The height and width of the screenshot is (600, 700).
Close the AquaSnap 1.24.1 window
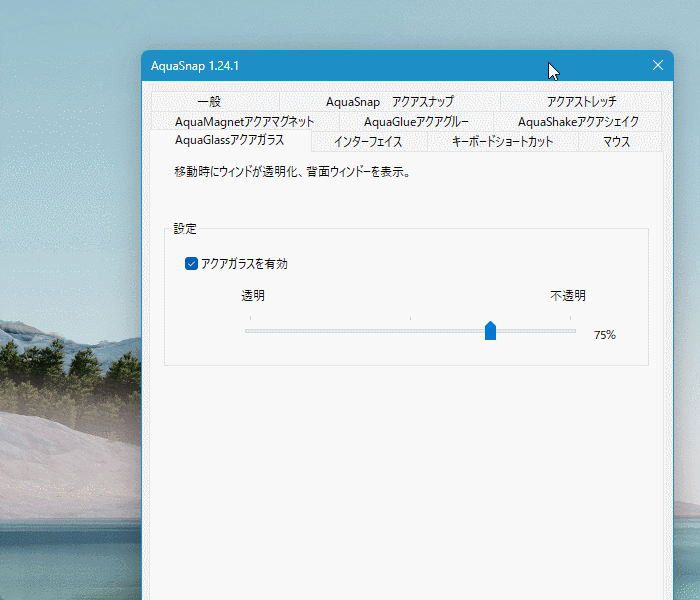658,65
